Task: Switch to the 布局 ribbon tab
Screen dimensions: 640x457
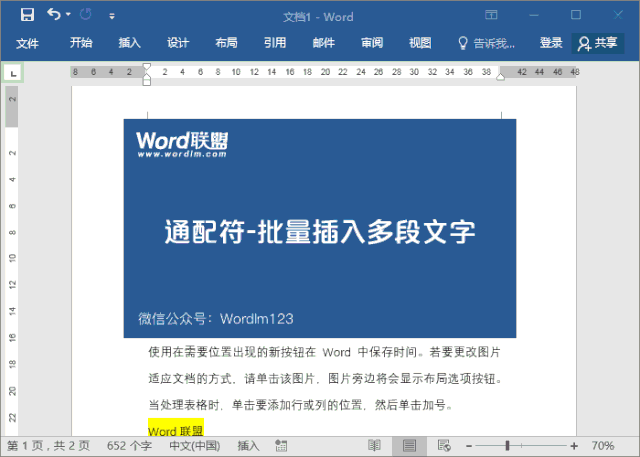Action: click(226, 42)
